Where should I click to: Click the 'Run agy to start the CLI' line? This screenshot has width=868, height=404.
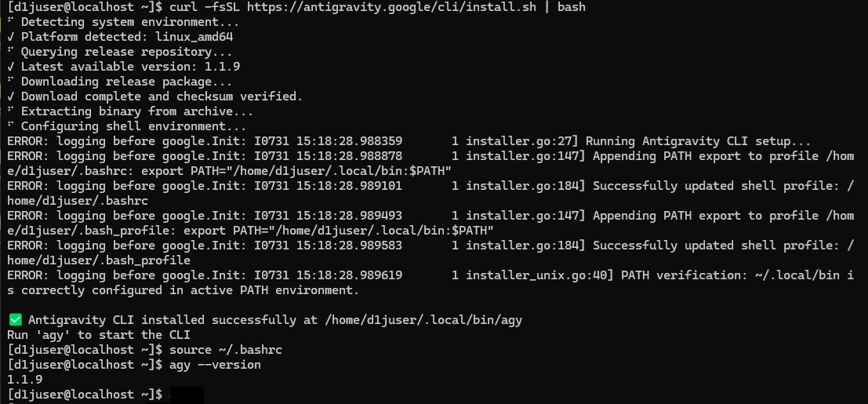pyautogui.click(x=99, y=335)
